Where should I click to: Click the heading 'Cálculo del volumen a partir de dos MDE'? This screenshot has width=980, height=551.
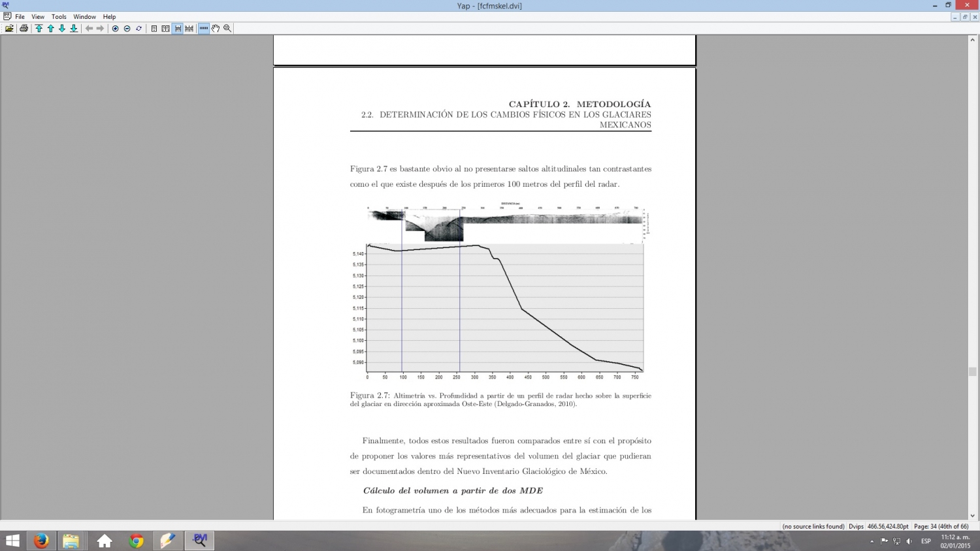(x=453, y=490)
